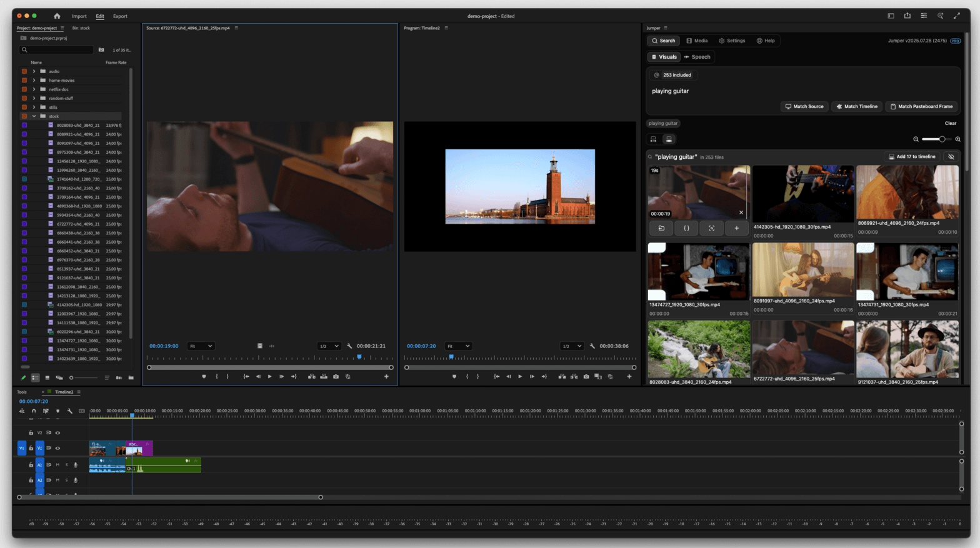
Task: Click New Bin folder icon in Project panel
Action: [131, 378]
